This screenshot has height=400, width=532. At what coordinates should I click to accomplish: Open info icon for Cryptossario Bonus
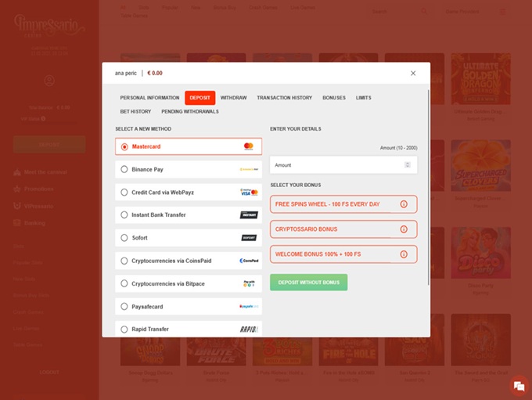(x=404, y=229)
